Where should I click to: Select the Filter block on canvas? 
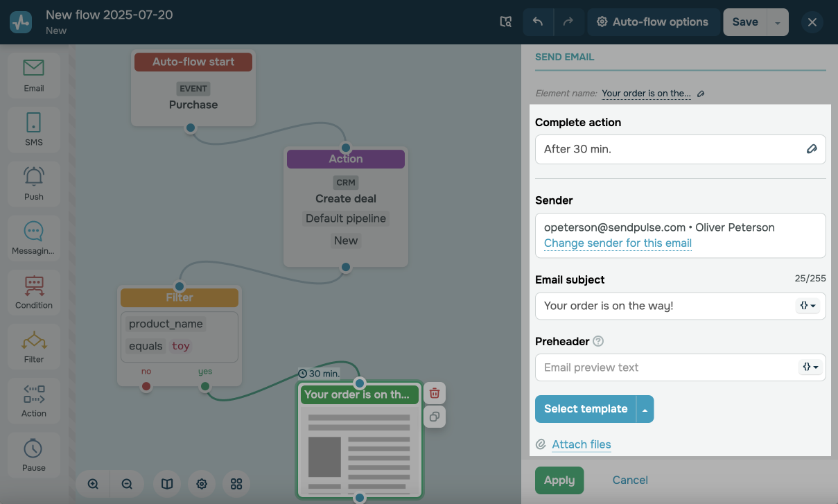pyautogui.click(x=180, y=297)
